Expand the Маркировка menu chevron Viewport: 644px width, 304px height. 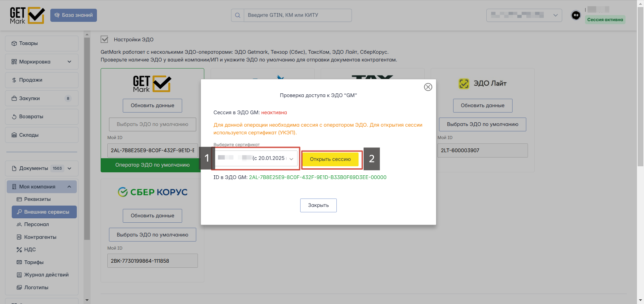point(69,62)
